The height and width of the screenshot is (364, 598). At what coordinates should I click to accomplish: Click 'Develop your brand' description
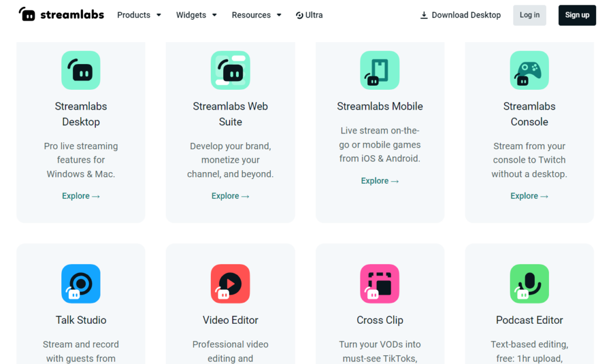(230, 160)
